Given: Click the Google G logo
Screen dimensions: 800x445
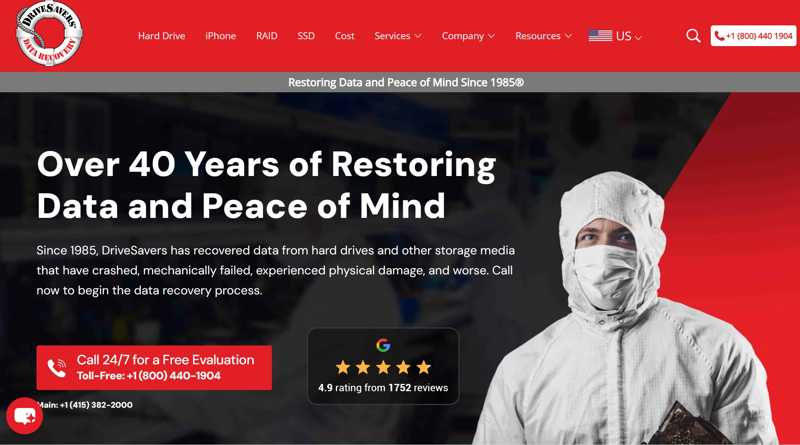Looking at the screenshot, I should pyautogui.click(x=383, y=345).
